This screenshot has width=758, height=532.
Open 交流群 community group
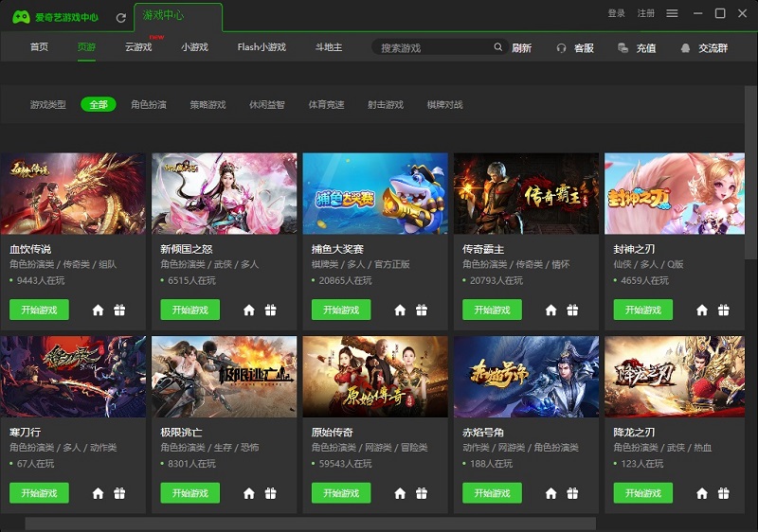click(704, 47)
